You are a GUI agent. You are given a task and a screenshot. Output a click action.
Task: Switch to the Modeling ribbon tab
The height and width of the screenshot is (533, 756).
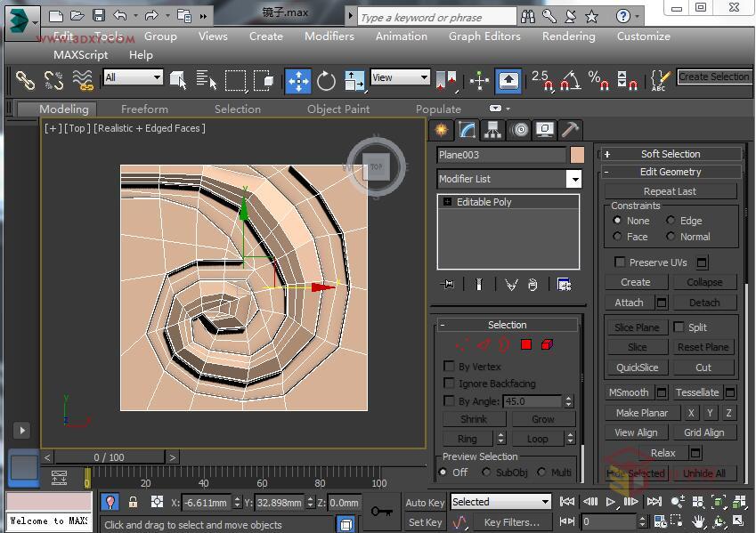[60, 109]
